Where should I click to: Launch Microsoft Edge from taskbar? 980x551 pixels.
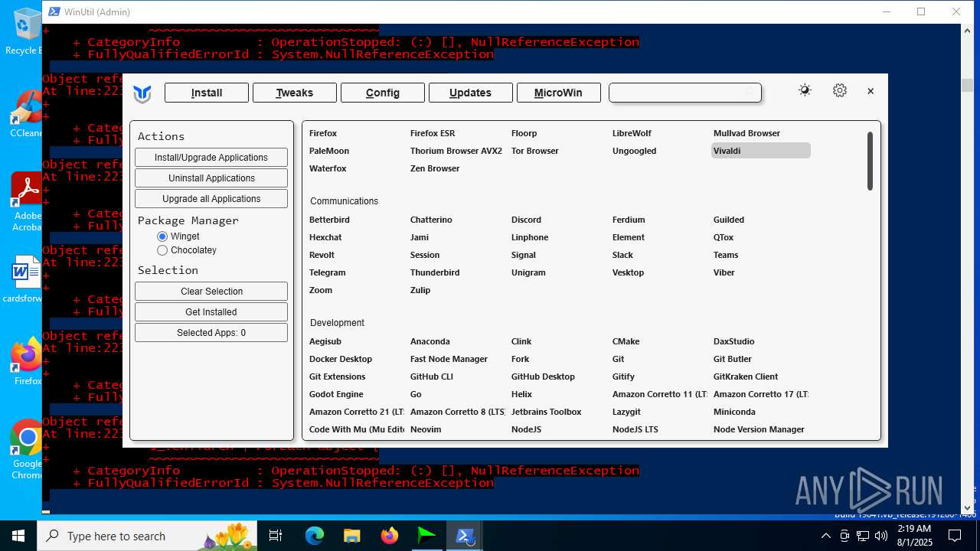click(315, 536)
